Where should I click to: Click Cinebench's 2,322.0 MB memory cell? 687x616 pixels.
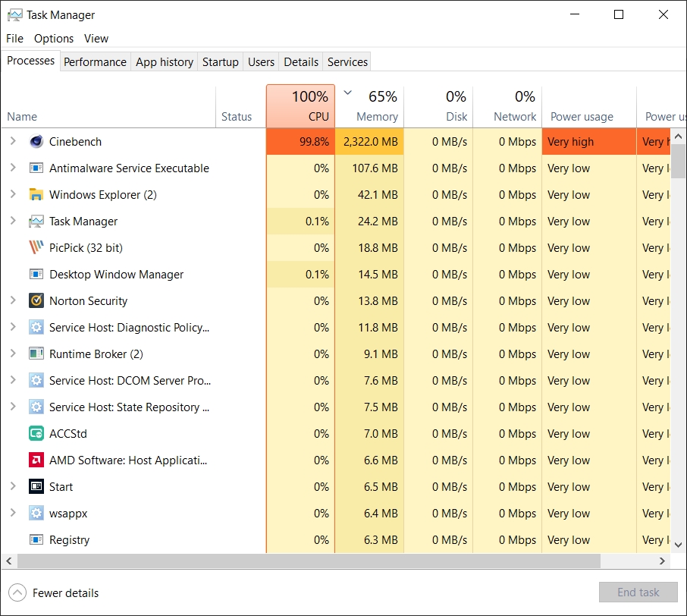pyautogui.click(x=369, y=142)
